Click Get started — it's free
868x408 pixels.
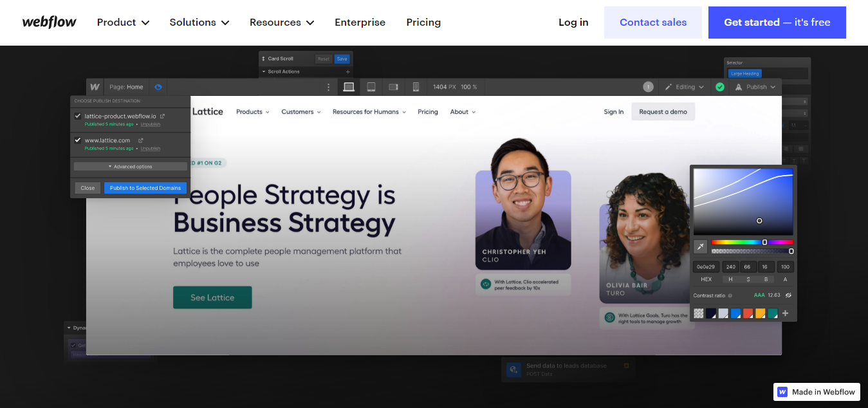pyautogui.click(x=777, y=23)
